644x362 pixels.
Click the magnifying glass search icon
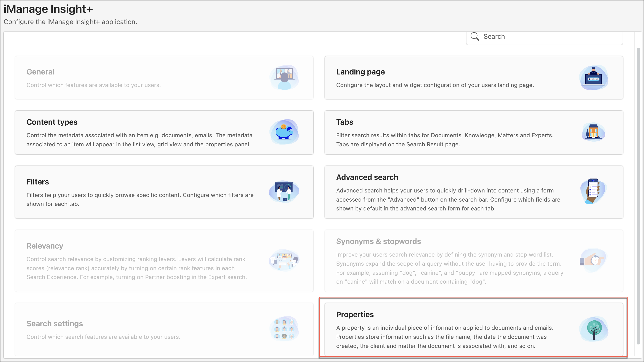click(x=474, y=37)
